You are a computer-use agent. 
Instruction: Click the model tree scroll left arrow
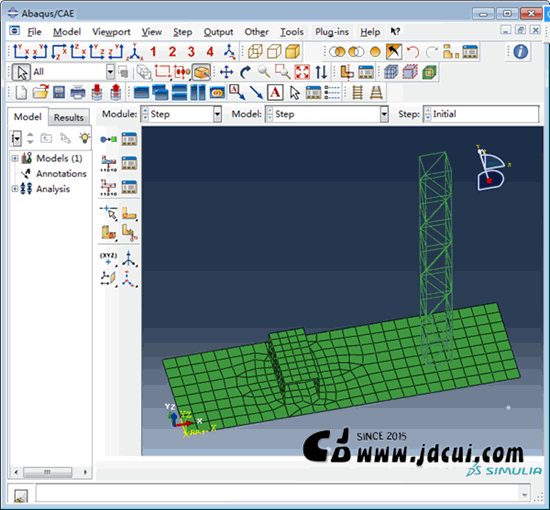tap(15, 472)
